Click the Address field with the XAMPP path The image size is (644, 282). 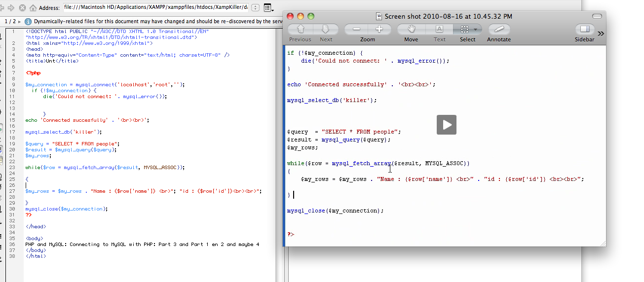155,8
